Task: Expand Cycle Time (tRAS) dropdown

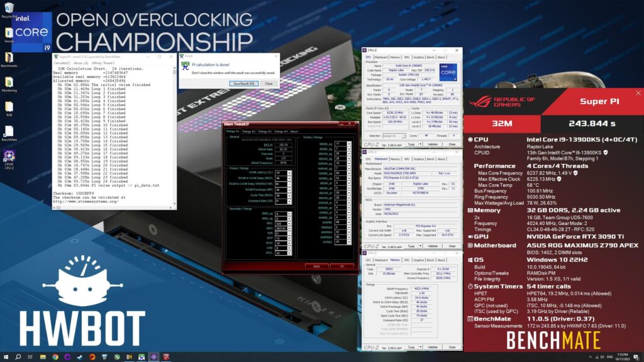Action: point(289,196)
